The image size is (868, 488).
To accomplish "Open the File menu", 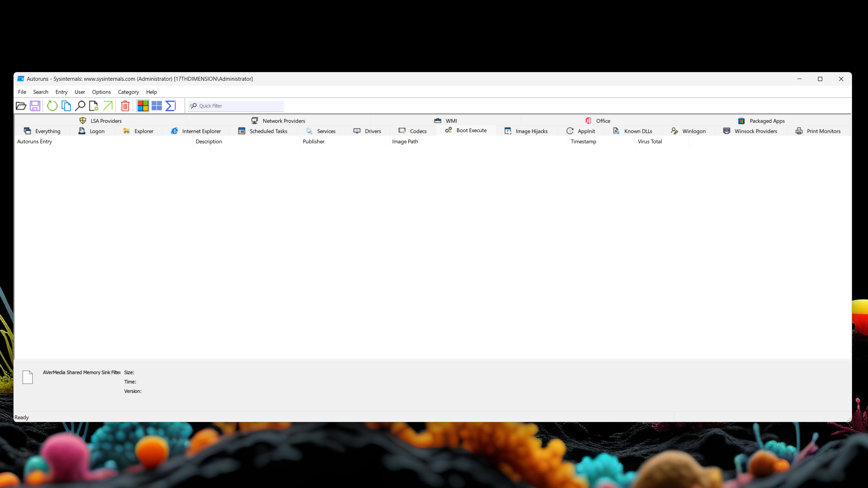I will point(22,92).
